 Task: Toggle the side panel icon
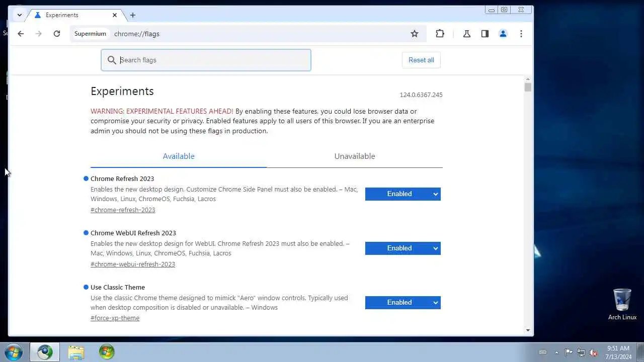click(x=485, y=34)
